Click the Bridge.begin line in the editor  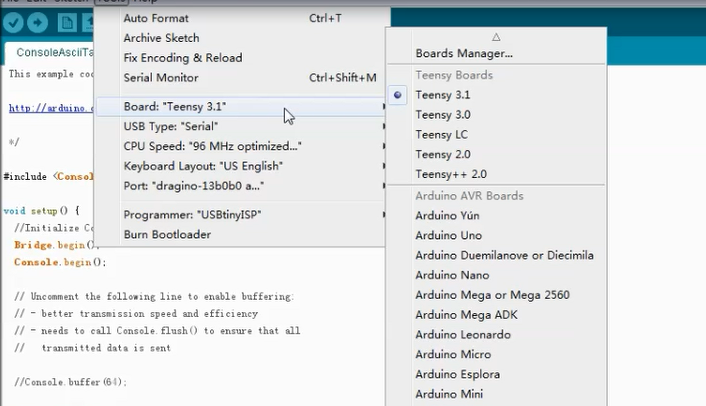click(54, 245)
